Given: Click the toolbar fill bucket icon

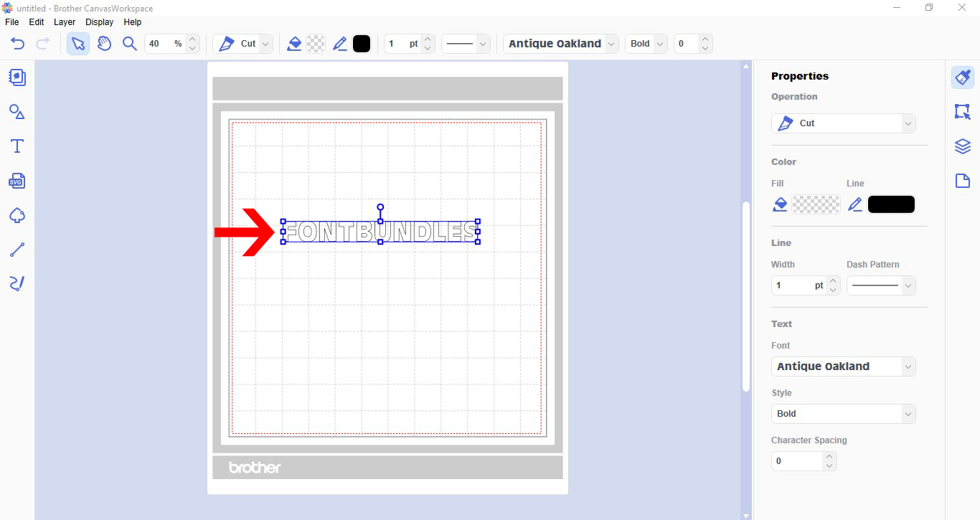Looking at the screenshot, I should point(294,44).
